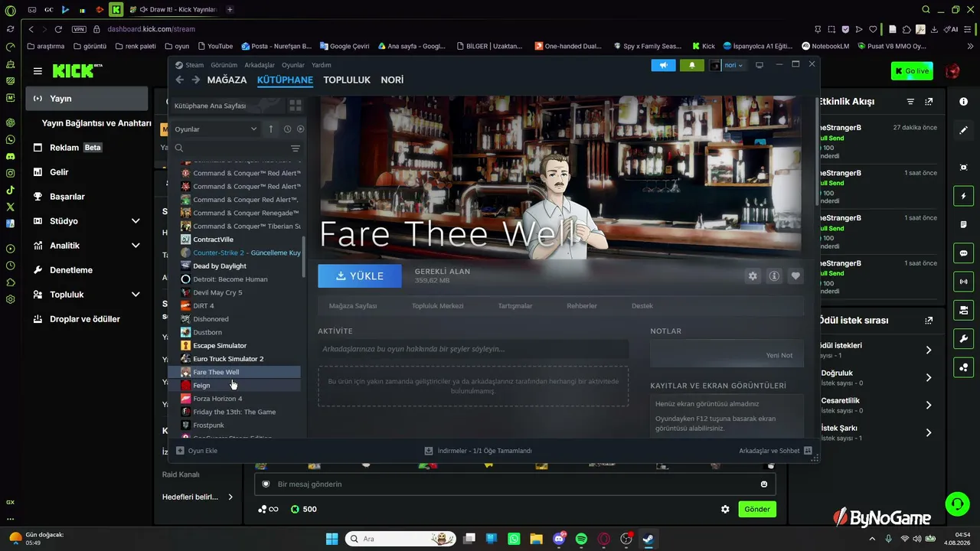This screenshot has height=551, width=980.
Task: Open Steam notifications bell
Action: 692,65
